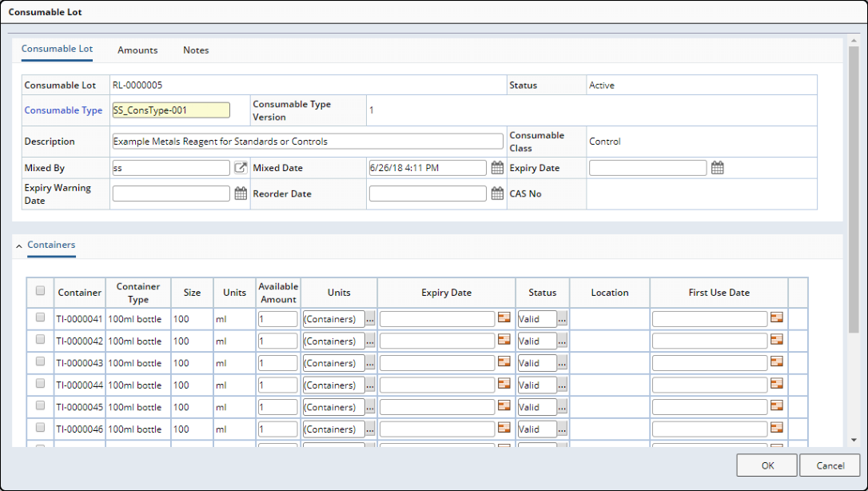Open Expiry Date calendar for container TI-0000041
Image resolution: width=868 pixels, height=491 pixels.
pos(504,318)
